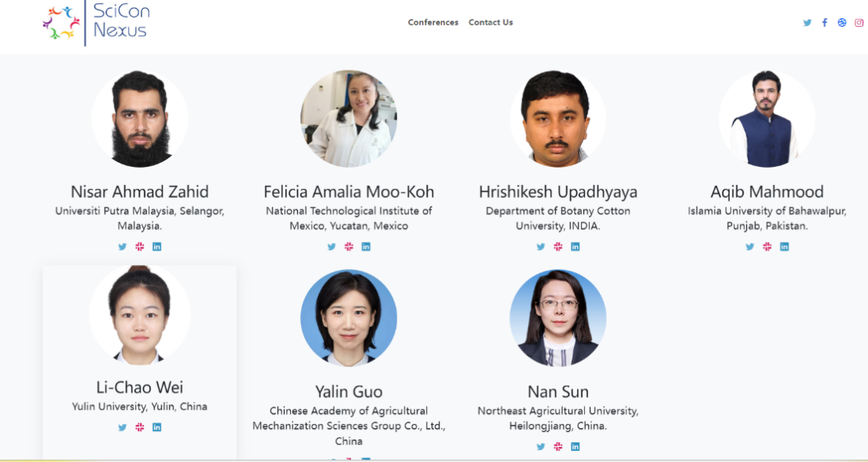Click Nan Sun's profile photo
The image size is (868, 462).
(x=558, y=318)
